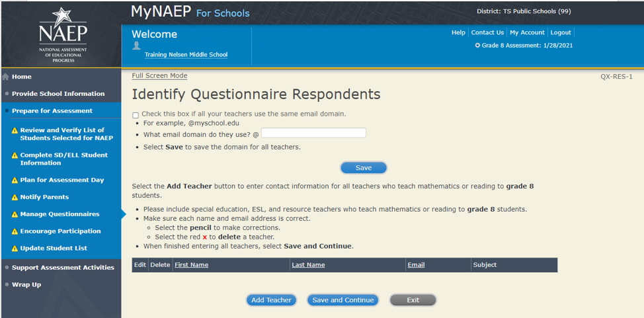The height and width of the screenshot is (318, 644).
Task: Sort table by Last Name column
Action: [307, 265]
